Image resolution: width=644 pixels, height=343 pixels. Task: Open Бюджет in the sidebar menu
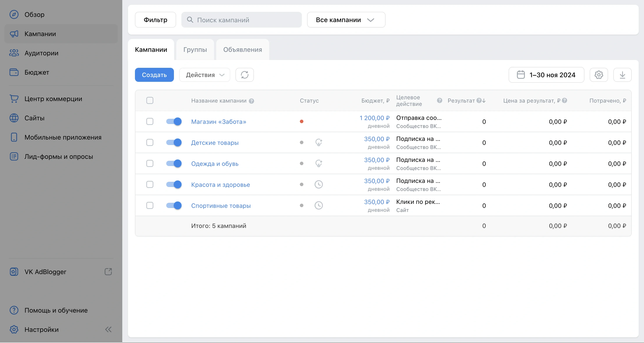(61, 72)
